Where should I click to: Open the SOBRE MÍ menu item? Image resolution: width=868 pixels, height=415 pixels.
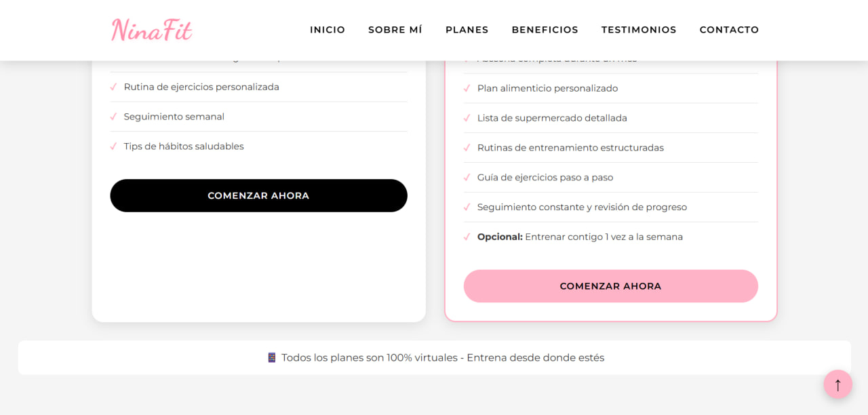click(395, 29)
